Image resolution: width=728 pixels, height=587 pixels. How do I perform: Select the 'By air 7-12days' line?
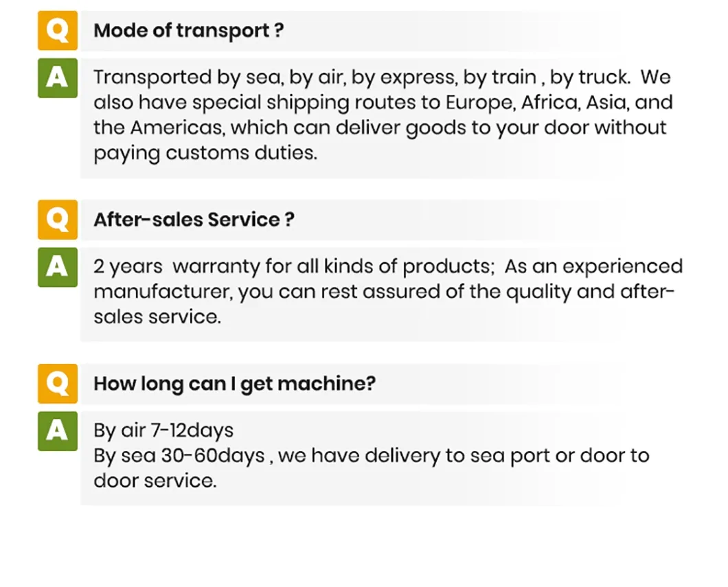(x=163, y=430)
